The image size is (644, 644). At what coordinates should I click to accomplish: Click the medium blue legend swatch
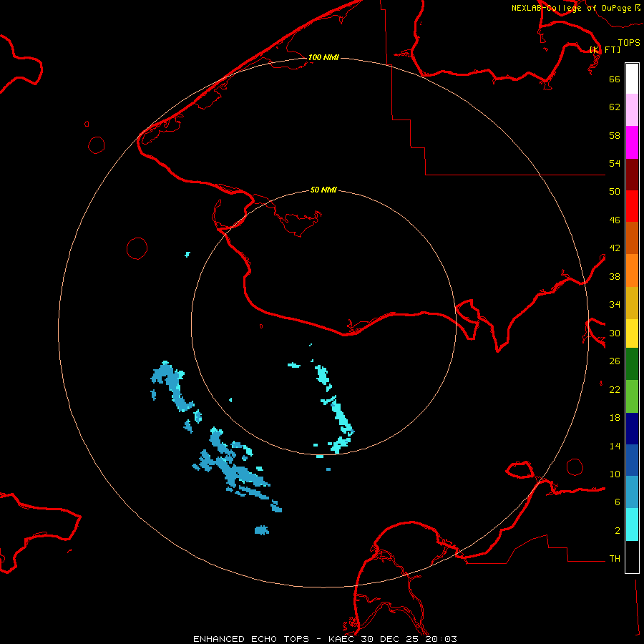[x=632, y=460]
